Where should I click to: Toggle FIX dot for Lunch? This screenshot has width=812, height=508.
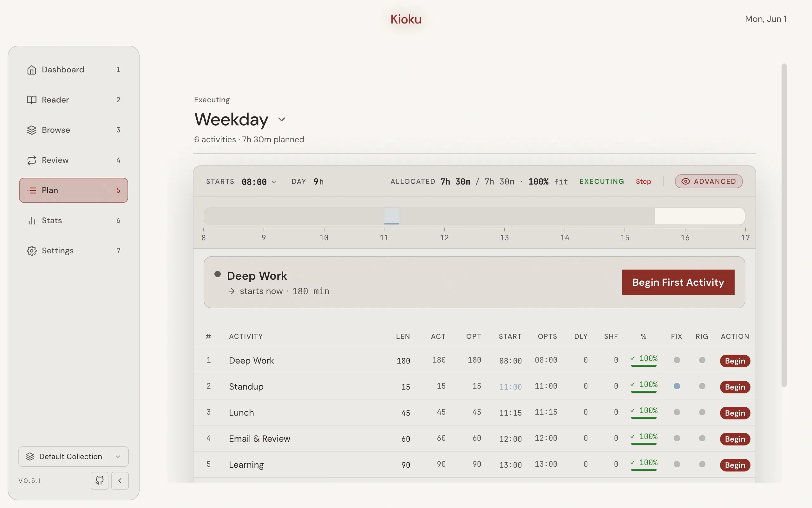(x=677, y=412)
